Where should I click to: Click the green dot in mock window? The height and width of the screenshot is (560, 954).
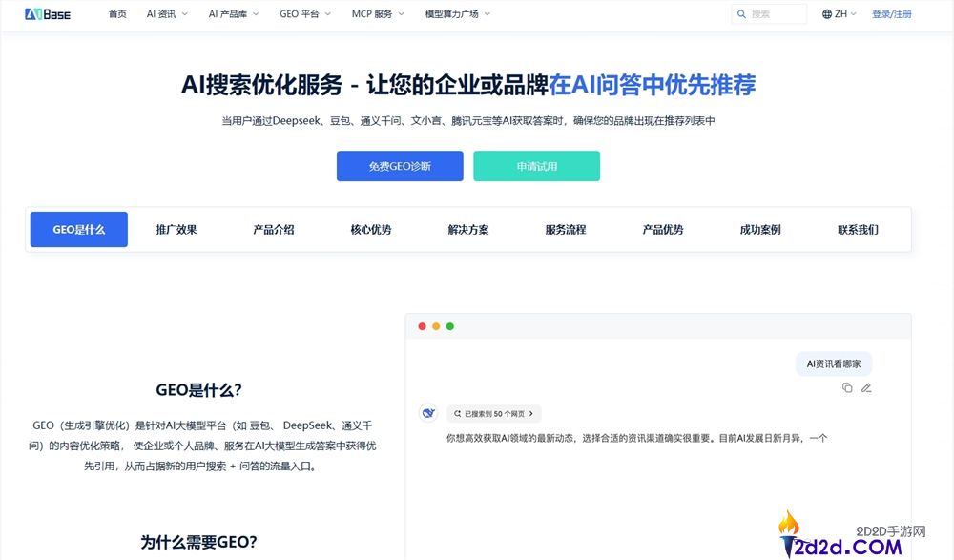tap(450, 326)
